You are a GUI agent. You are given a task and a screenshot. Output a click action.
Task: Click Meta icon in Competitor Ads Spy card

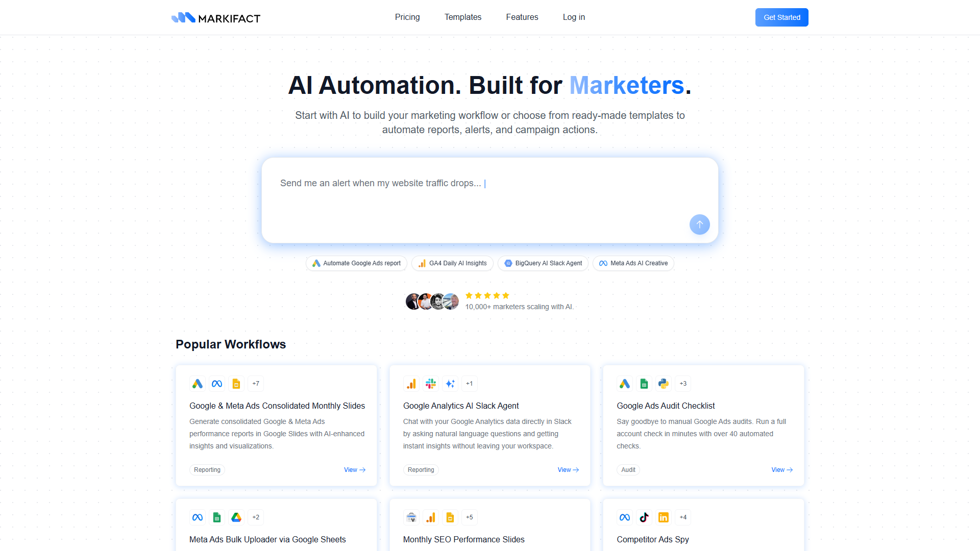tap(625, 517)
